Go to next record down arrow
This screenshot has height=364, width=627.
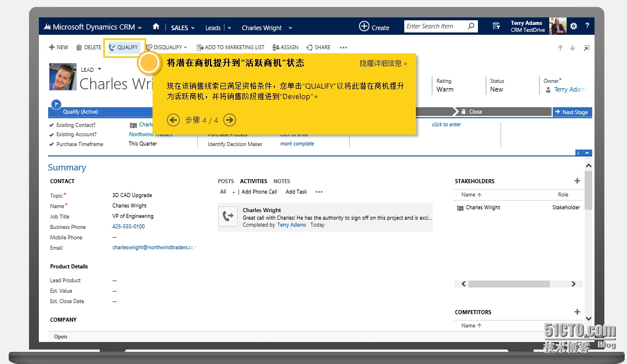coord(572,48)
